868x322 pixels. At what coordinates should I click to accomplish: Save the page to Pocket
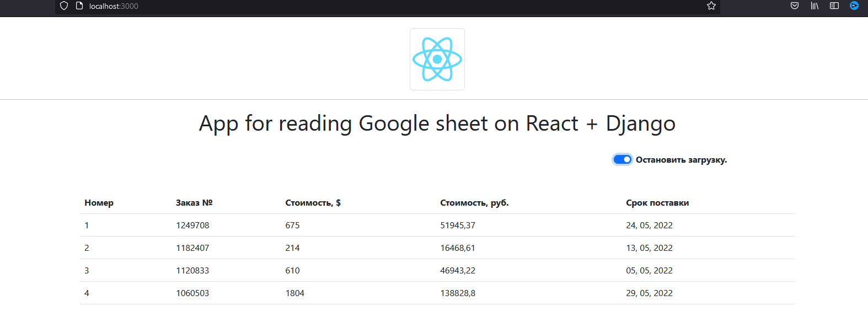click(794, 6)
